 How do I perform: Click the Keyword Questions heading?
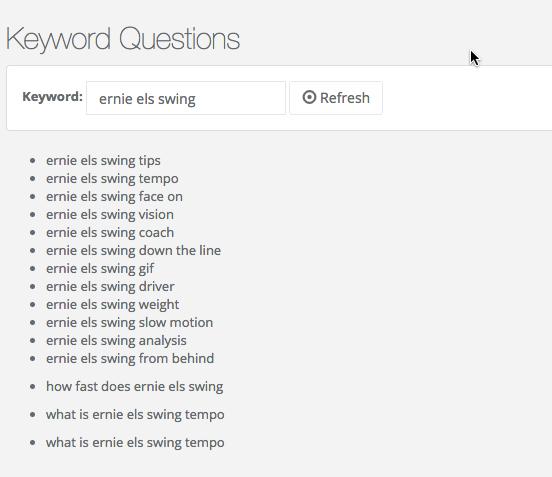[123, 39]
